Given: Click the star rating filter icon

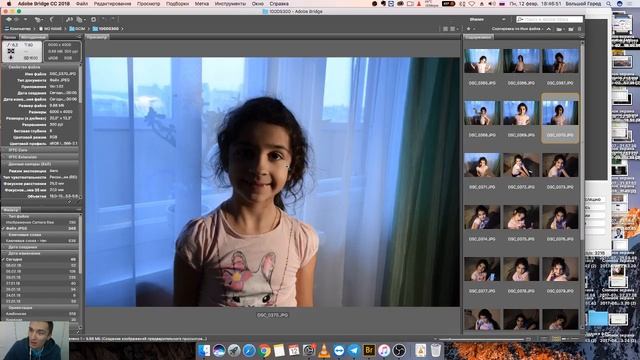Looking at the screenshot, I should pos(469,29).
